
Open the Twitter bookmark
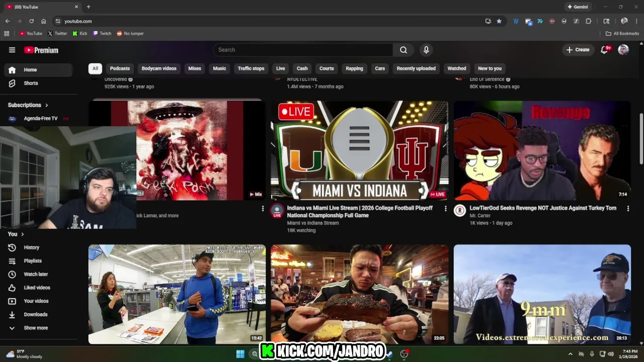[x=57, y=34]
